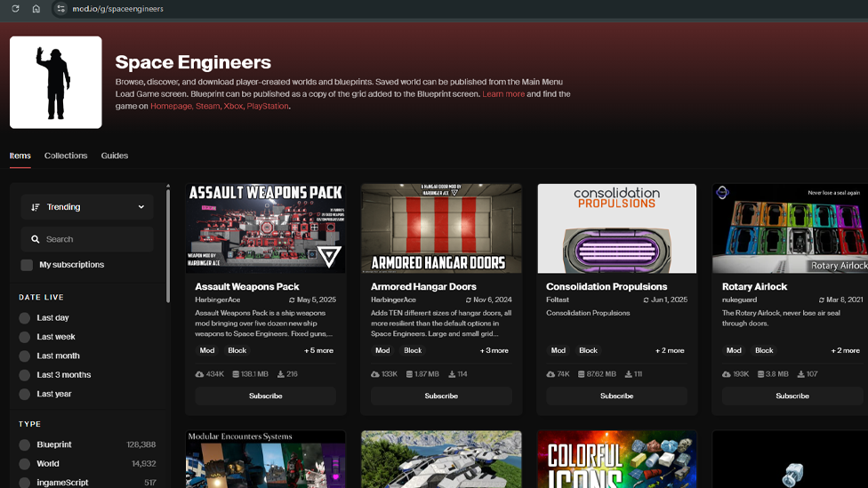Viewport: 868px width, 488px height.
Task: Click the Block tag on Armored Hangar Doors
Action: coord(413,350)
